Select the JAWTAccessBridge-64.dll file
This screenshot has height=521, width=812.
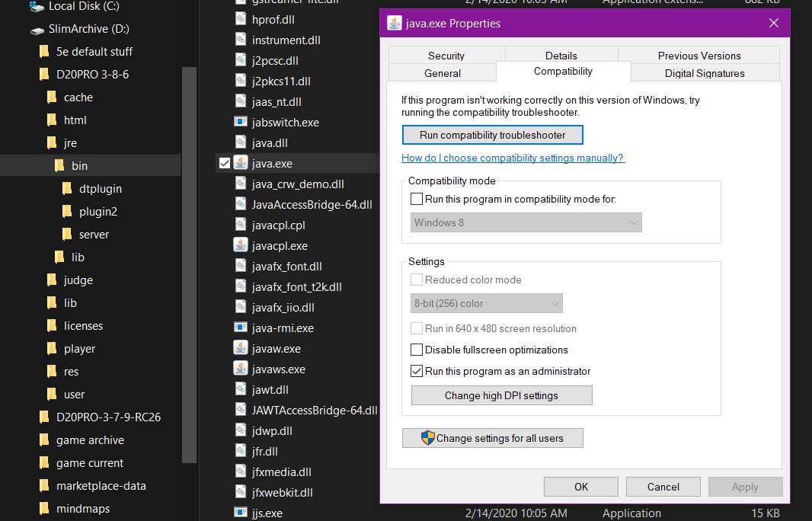pos(315,410)
